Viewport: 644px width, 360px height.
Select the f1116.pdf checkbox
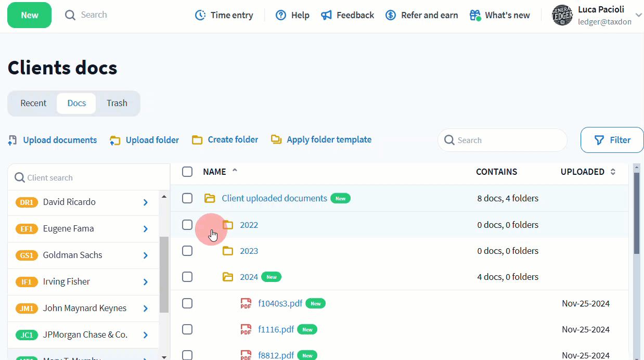point(187,329)
